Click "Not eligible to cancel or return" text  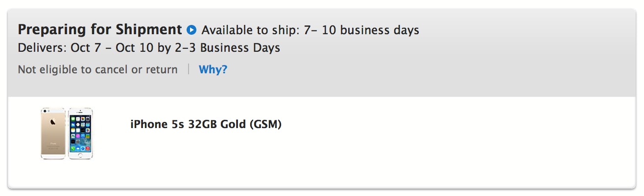(x=97, y=70)
